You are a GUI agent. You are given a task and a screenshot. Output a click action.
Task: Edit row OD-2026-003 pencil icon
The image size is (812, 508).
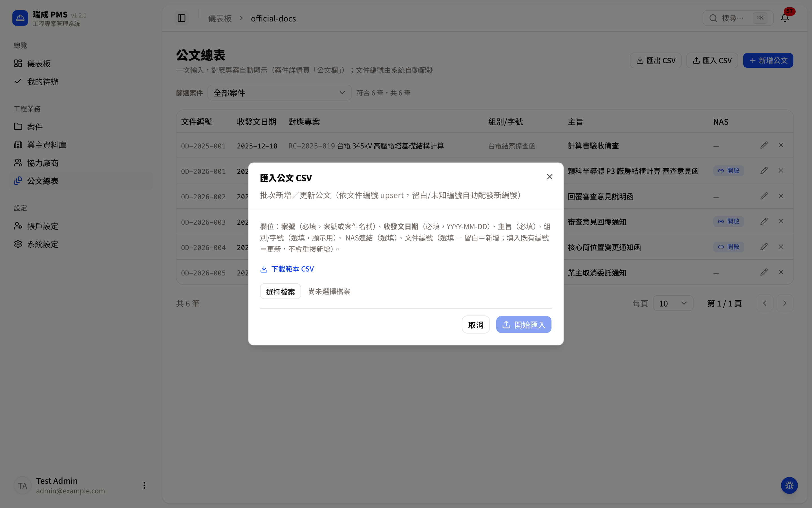764,222
